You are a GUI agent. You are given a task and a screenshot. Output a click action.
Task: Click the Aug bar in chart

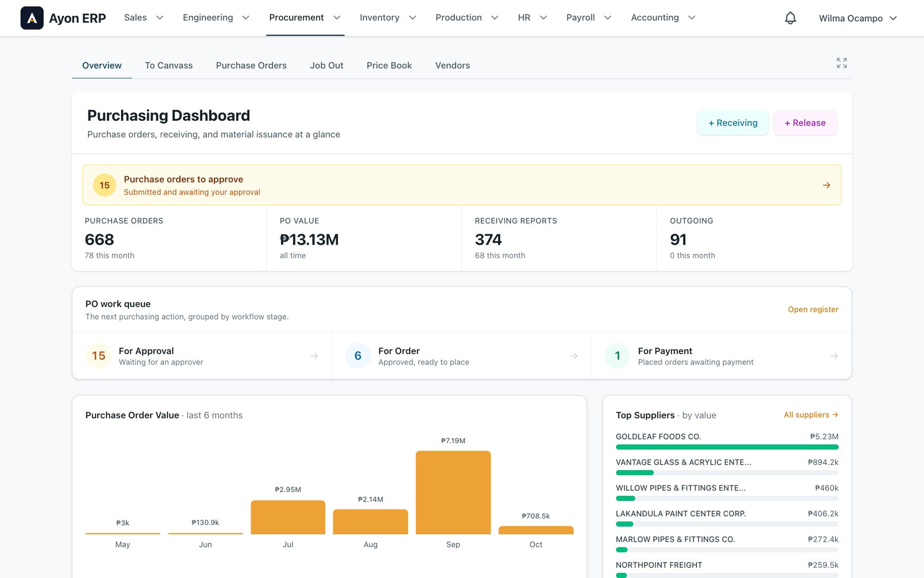(x=371, y=521)
